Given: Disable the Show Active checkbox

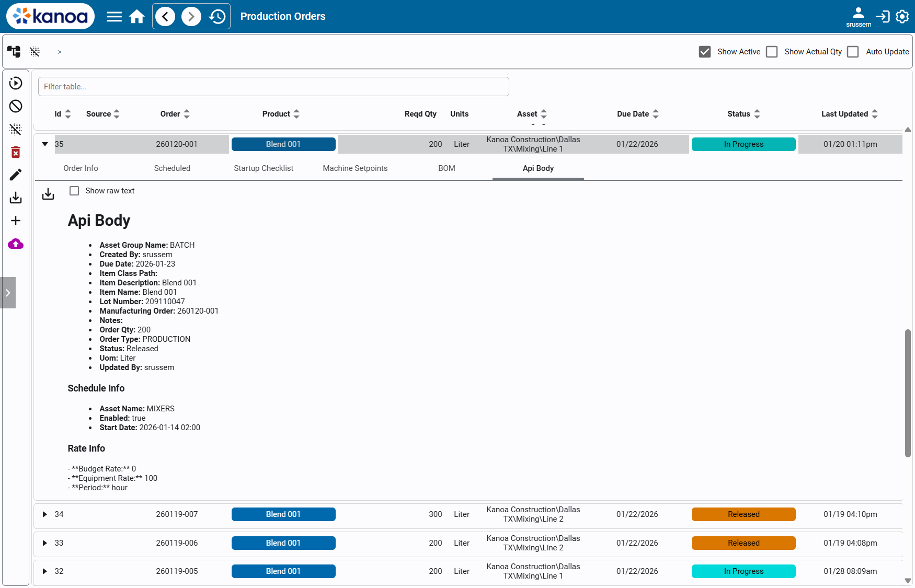Looking at the screenshot, I should coord(704,51).
